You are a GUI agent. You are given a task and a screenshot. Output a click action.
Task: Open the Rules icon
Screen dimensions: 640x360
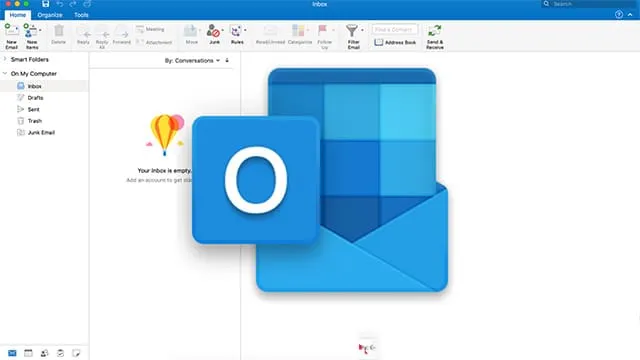pos(236,31)
